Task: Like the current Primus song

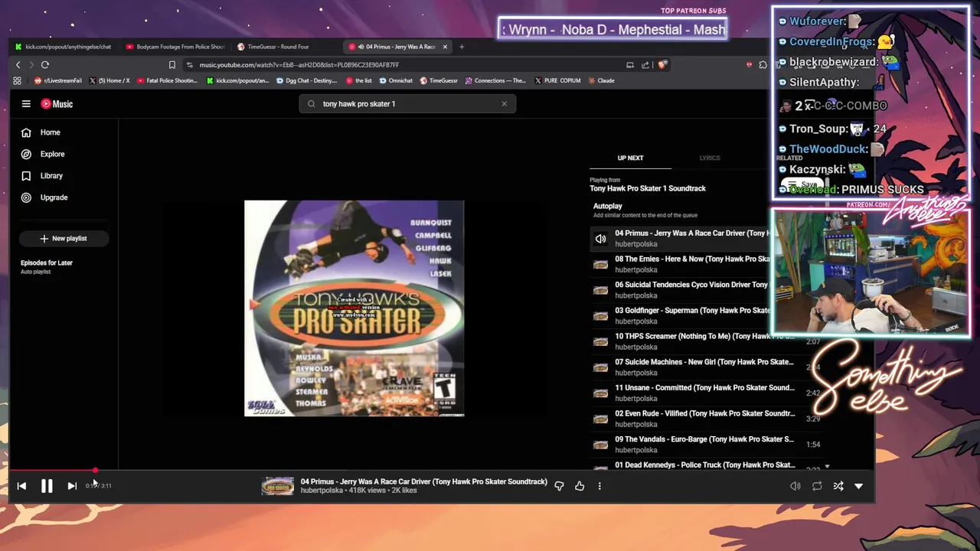Action: click(580, 486)
